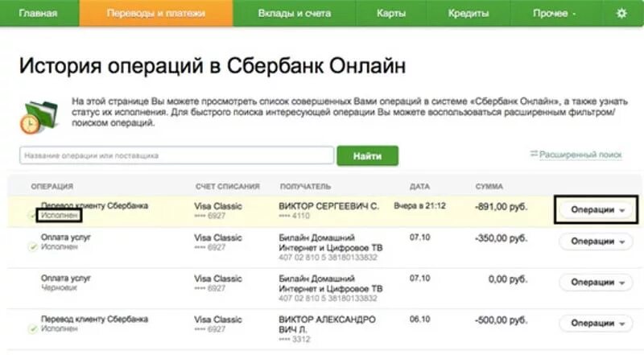
Task: Open Операции dropdown for -891,00 руб. row
Action: pyautogui.click(x=597, y=210)
